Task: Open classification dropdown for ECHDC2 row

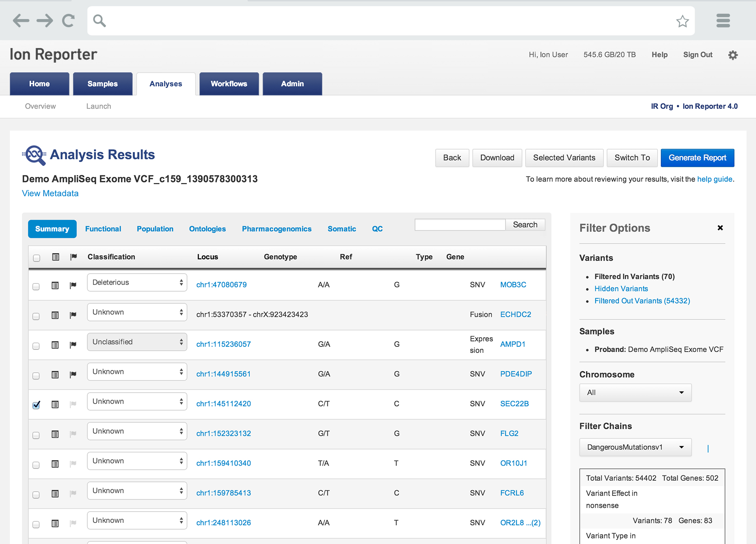Action: [137, 312]
